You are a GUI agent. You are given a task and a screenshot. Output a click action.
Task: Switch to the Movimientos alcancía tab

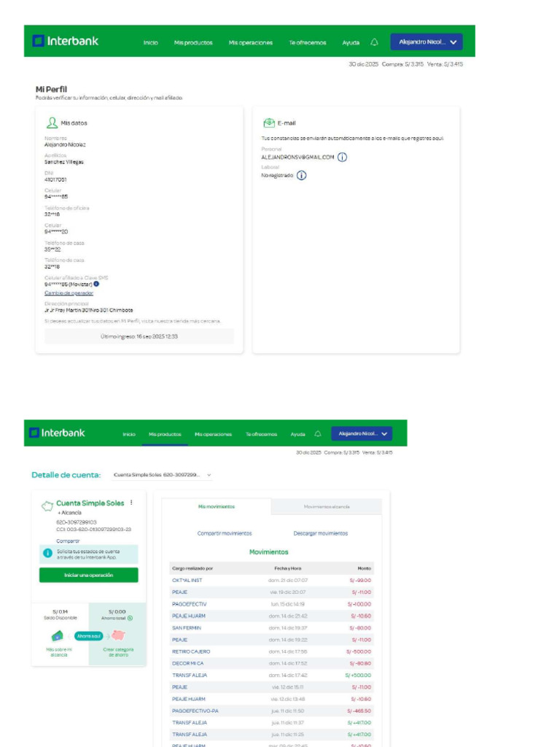pyautogui.click(x=327, y=507)
